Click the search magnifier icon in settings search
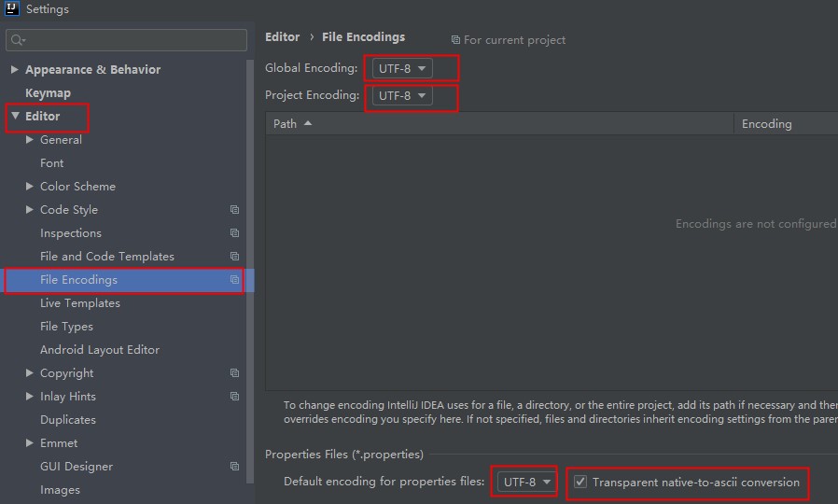The width and height of the screenshot is (838, 504). (x=18, y=40)
